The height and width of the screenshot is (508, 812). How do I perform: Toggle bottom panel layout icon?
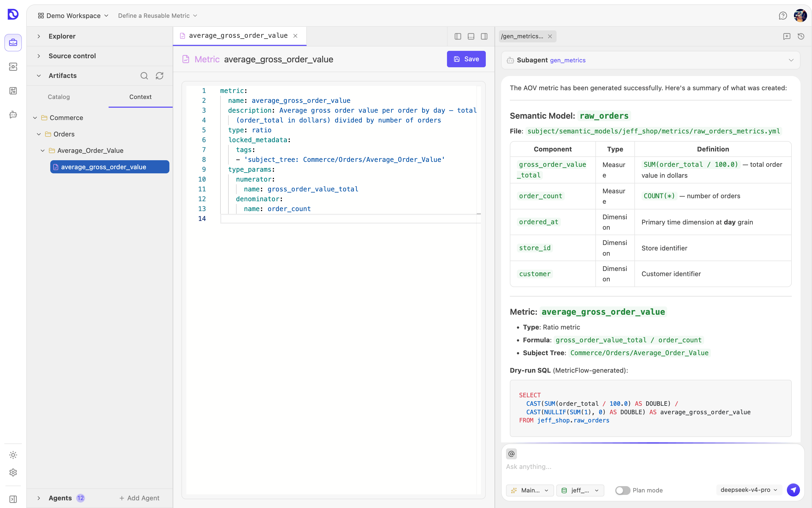point(471,36)
